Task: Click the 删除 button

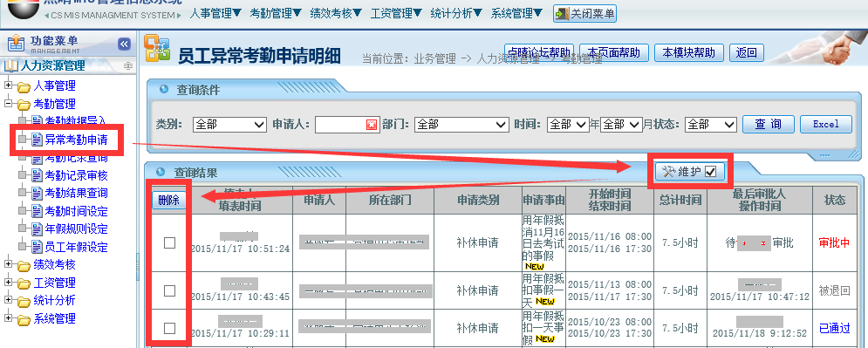Action: [x=169, y=201]
